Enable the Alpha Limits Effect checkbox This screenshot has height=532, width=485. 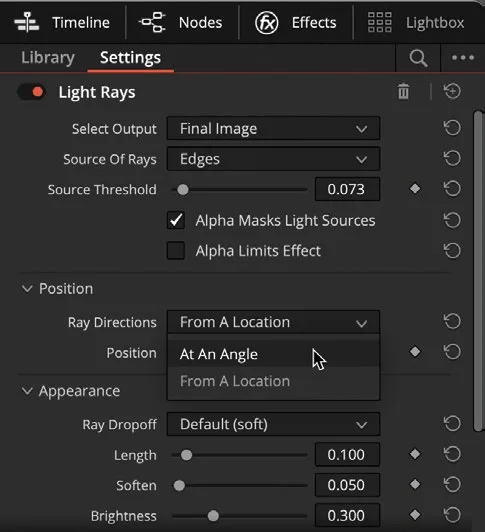(x=176, y=251)
